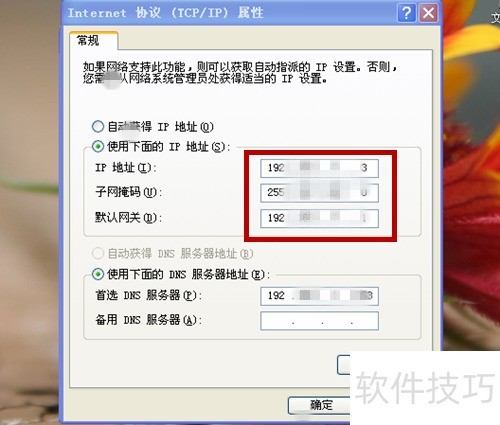Click the 192 octet in IP 地址 field
Viewport: 500px width, 425px height.
276,168
